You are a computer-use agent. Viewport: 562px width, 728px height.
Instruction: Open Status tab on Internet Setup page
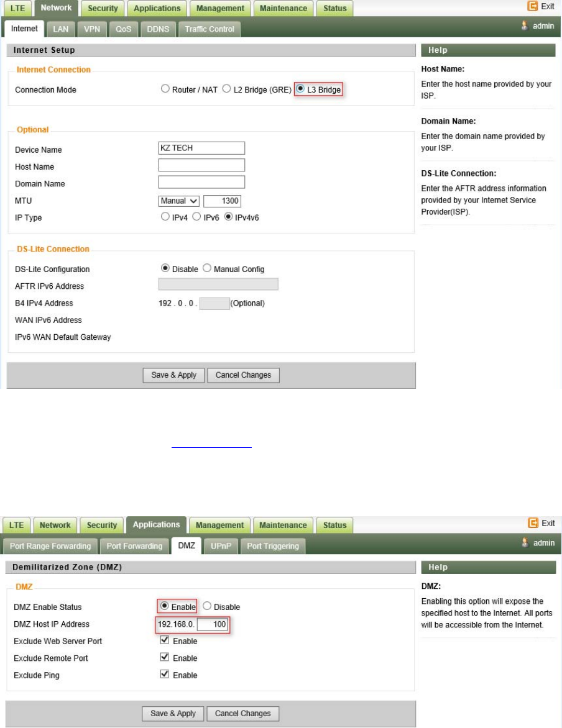335,8
